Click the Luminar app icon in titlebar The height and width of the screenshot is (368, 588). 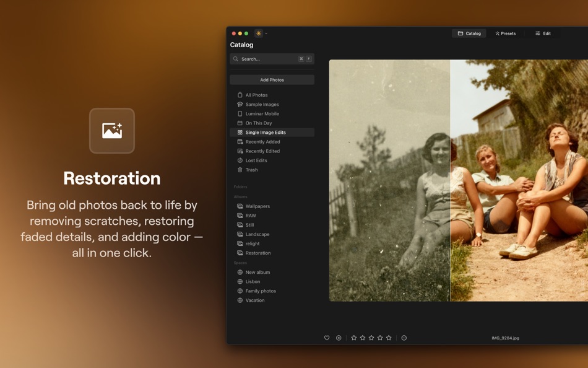click(x=258, y=33)
